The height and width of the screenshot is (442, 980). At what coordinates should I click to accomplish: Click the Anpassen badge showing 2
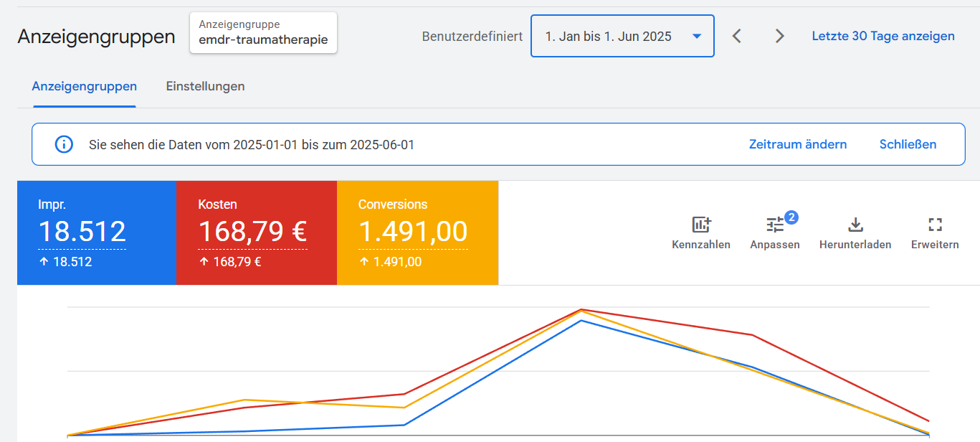(x=791, y=217)
